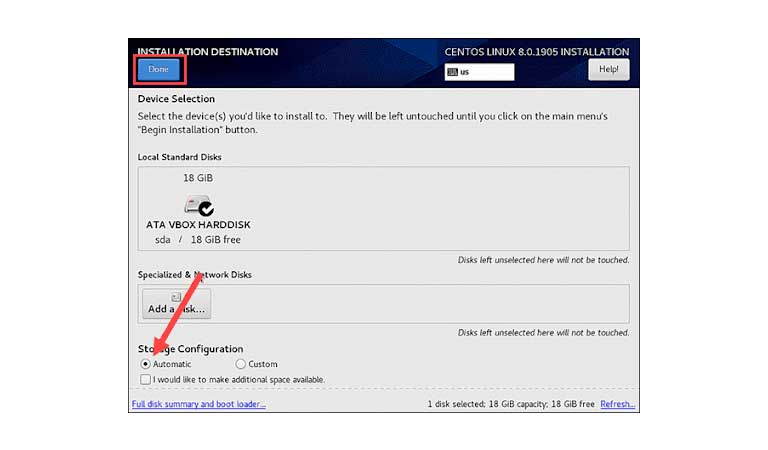Open the Help! button
The height and width of the screenshot is (450, 768).
tap(608, 70)
